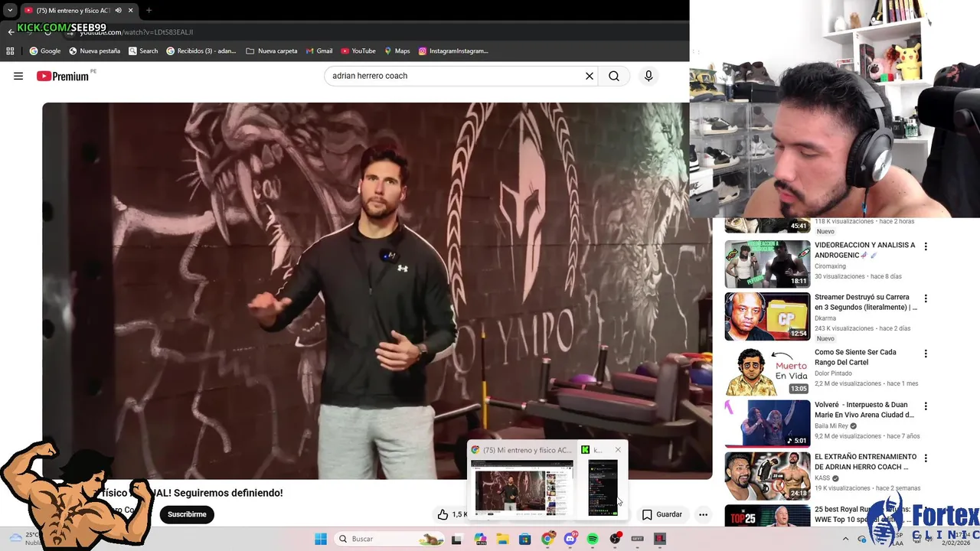Open options for Volveré Interpuesto video
The width and height of the screenshot is (980, 551).
click(926, 406)
